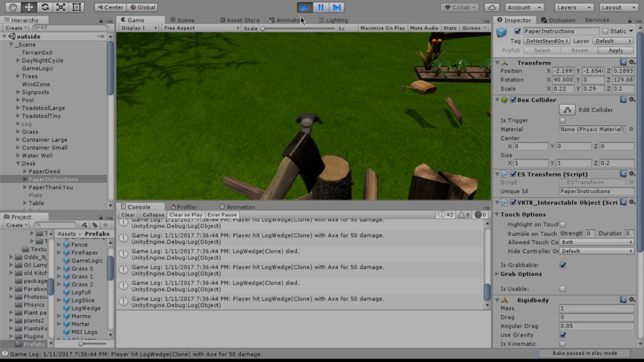Open Box Collider gear settings
Viewport: 644px width, 362px height.
(631, 100)
